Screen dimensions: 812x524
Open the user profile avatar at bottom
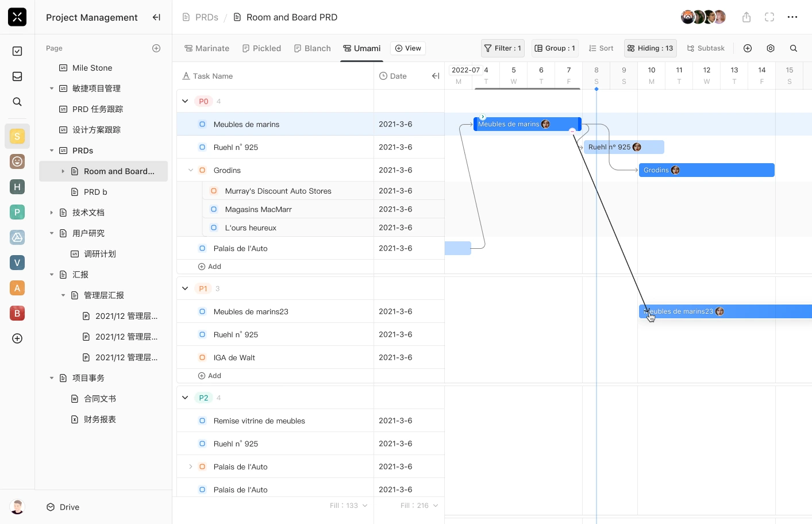[17, 507]
